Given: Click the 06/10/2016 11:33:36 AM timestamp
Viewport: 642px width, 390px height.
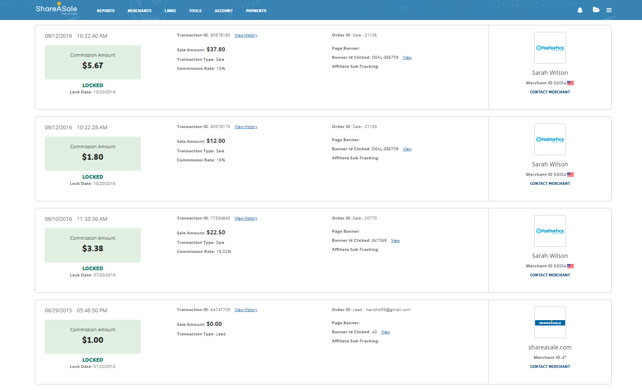Looking at the screenshot, I should pos(76,219).
